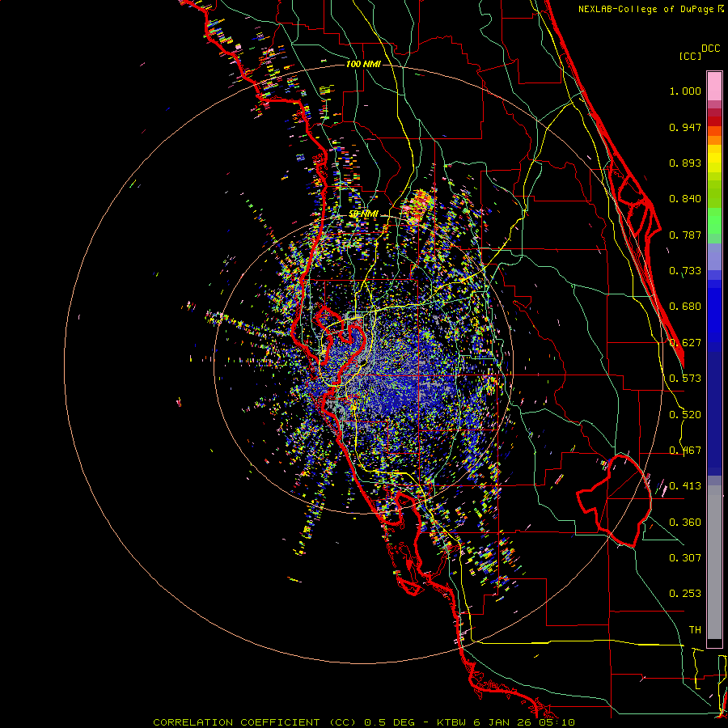Image resolution: width=728 pixels, height=728 pixels.
Task: Click the 0.840 scale value
Action: tap(685, 199)
